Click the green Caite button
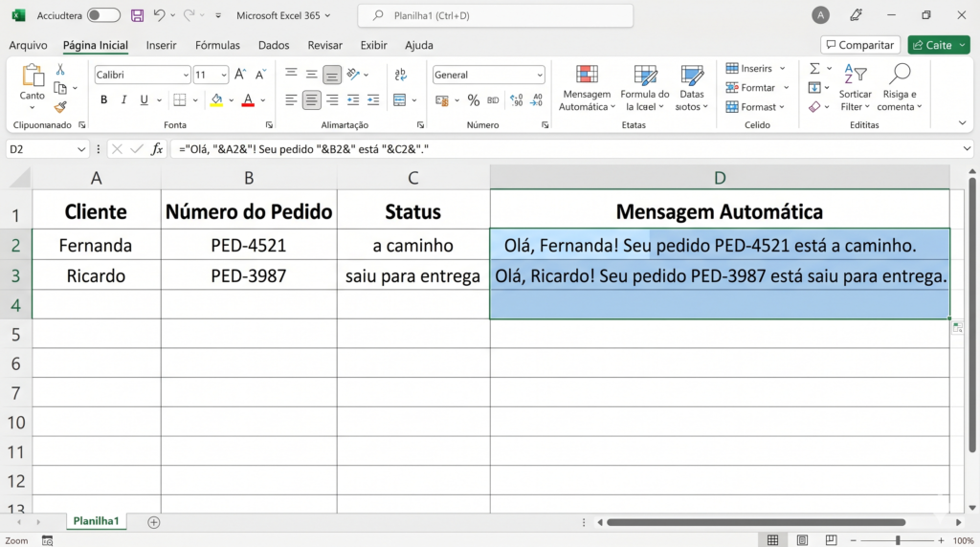Image resolution: width=980 pixels, height=547 pixels. pos(939,45)
